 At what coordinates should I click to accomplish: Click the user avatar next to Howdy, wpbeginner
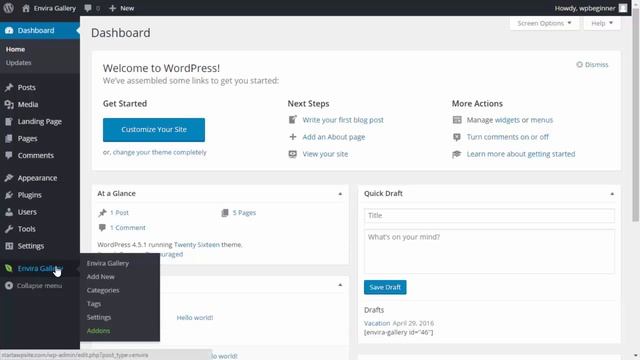click(x=623, y=8)
